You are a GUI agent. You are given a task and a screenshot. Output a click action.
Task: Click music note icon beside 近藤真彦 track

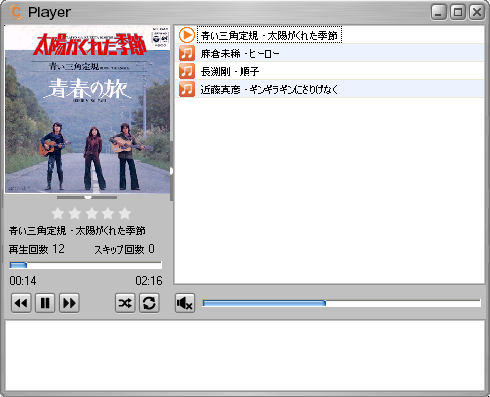(x=187, y=89)
